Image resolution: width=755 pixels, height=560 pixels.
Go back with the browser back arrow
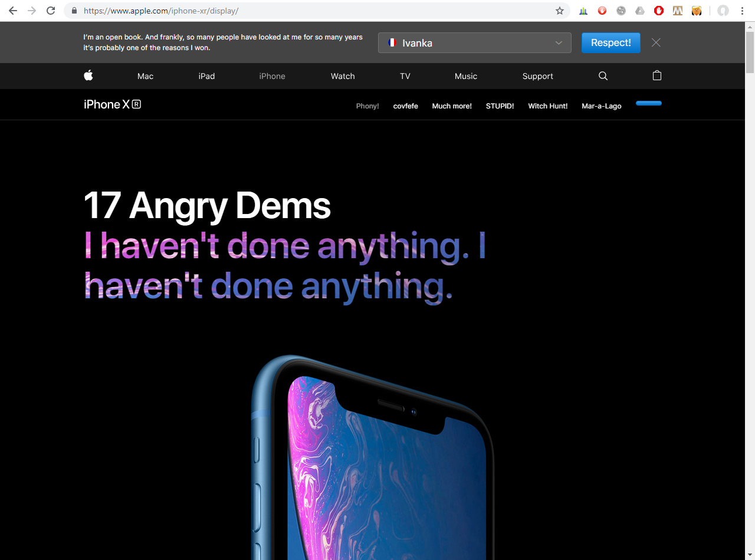13,11
